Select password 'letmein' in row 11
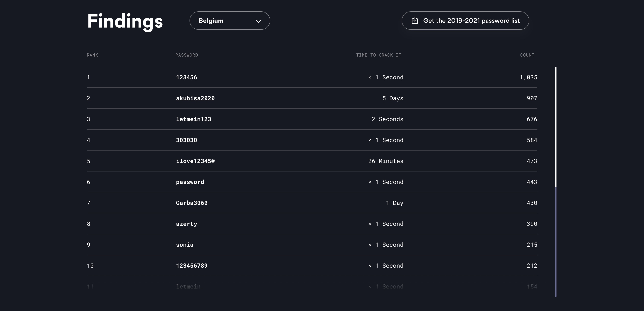This screenshot has width=644, height=311. click(188, 286)
